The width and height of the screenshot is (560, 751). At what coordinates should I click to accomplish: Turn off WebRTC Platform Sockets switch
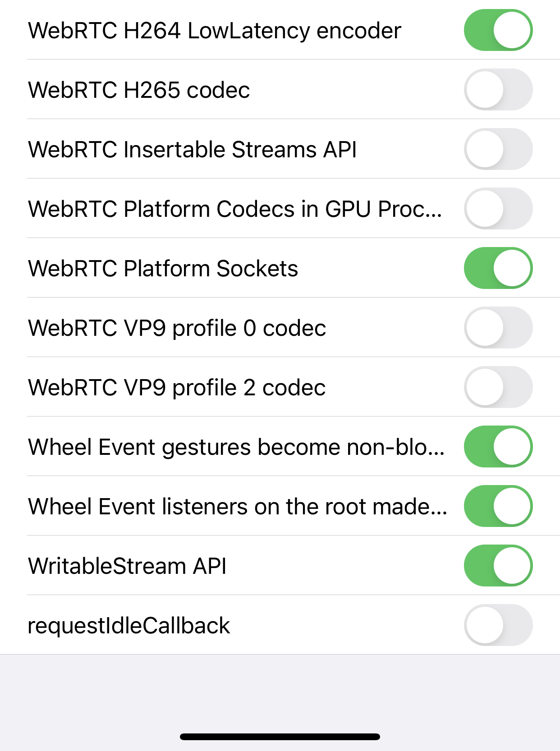click(x=498, y=268)
